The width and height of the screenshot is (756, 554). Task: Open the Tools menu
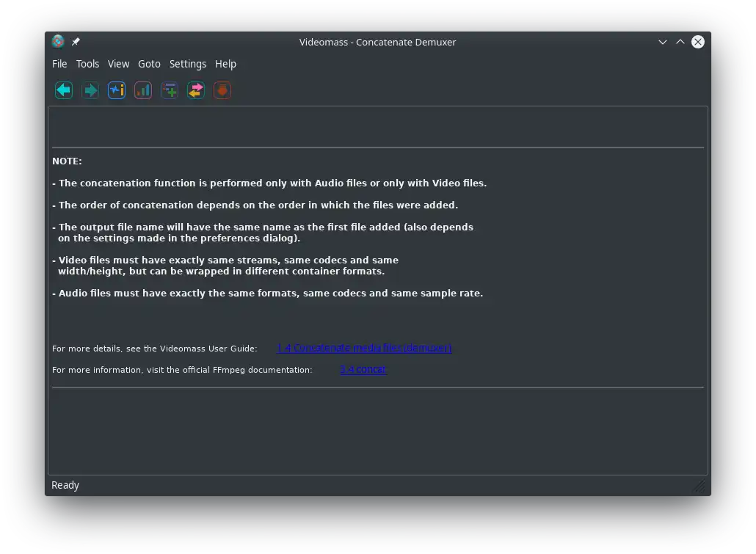[87, 64]
